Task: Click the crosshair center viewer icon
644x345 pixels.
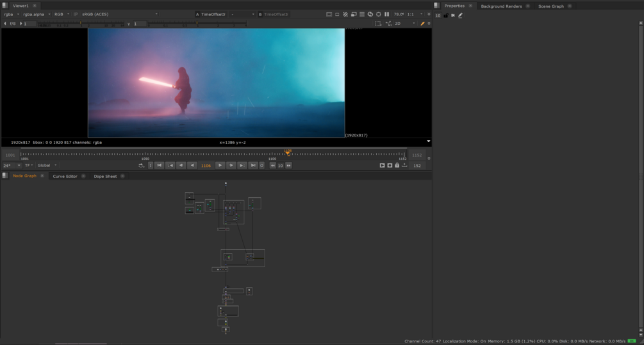Action: pyautogui.click(x=378, y=14)
